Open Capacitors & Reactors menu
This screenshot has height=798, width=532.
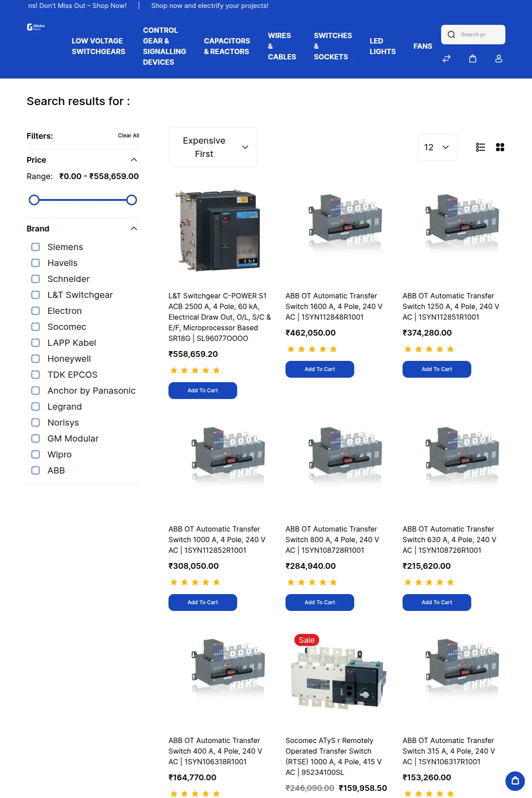coord(227,46)
